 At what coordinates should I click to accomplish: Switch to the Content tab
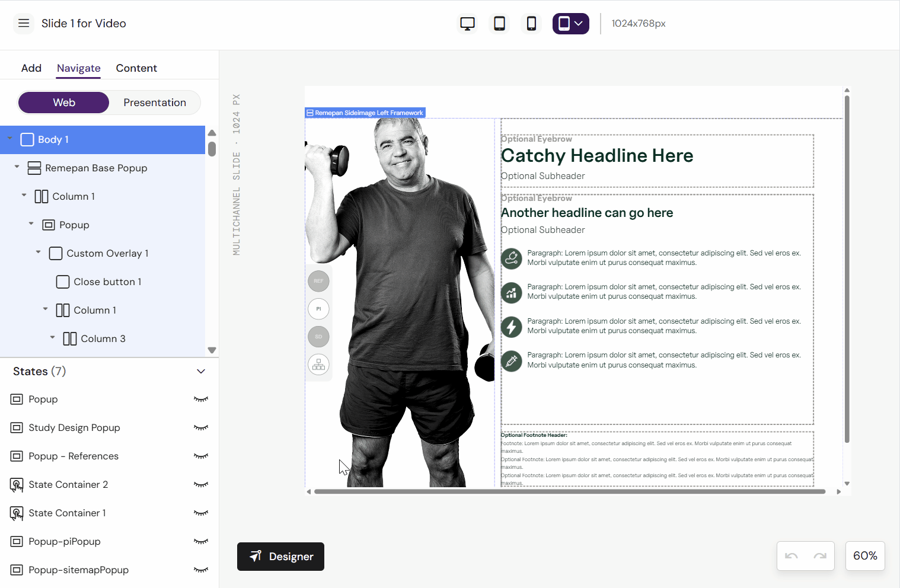tap(136, 68)
